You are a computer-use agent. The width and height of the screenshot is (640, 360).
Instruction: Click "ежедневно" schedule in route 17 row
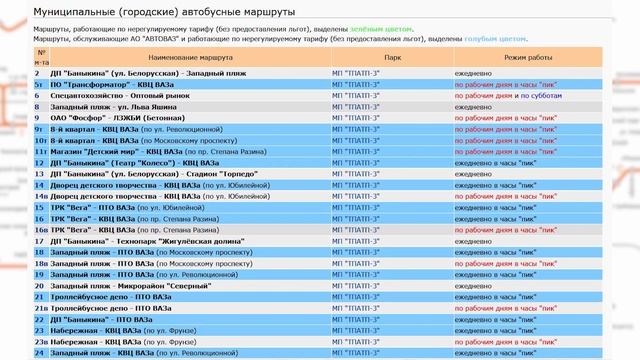(473, 241)
